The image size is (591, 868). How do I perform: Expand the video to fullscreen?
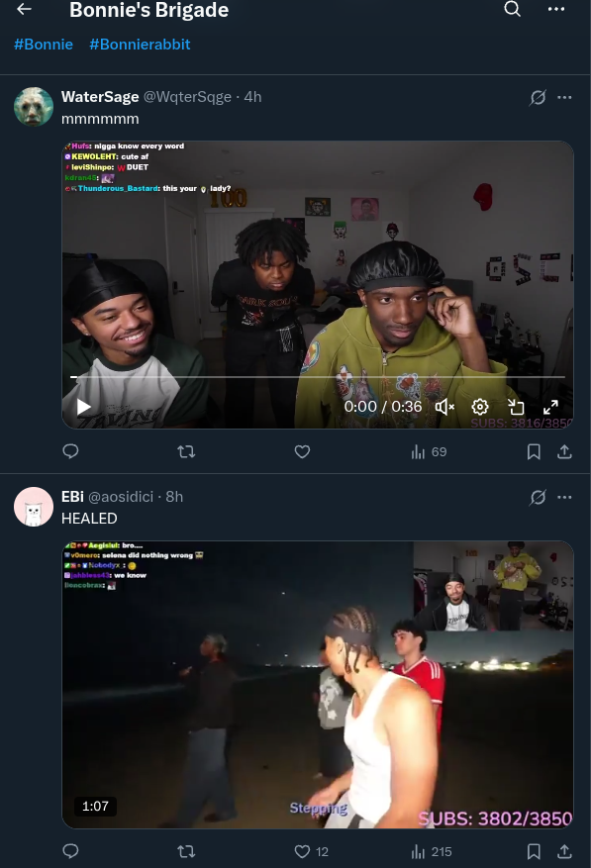[x=550, y=408]
